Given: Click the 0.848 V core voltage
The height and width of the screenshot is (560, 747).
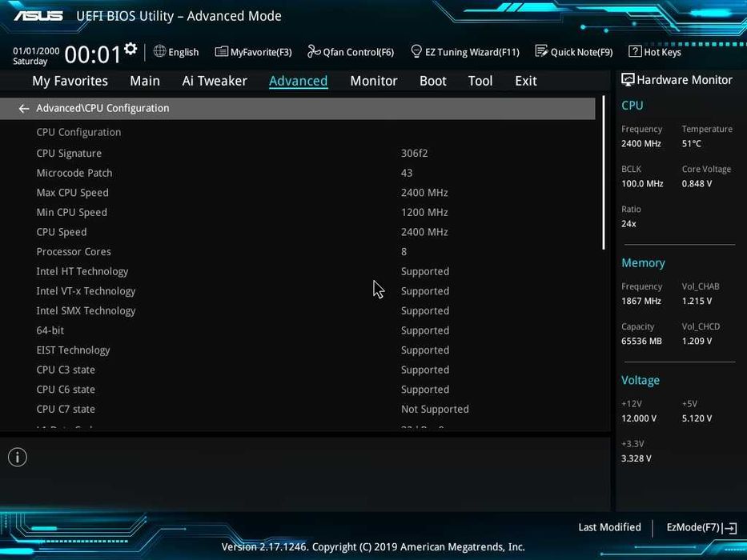Looking at the screenshot, I should (697, 183).
